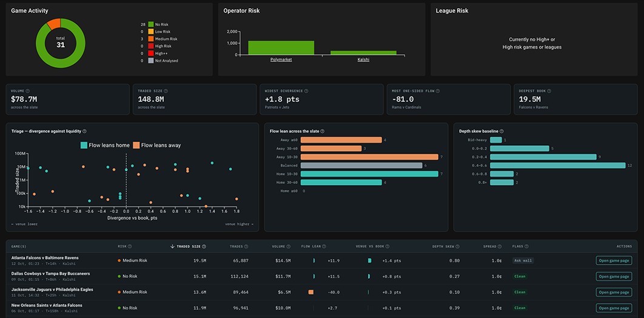
Task: Click the -81.0 one-sided flow value
Action: pyautogui.click(x=403, y=100)
